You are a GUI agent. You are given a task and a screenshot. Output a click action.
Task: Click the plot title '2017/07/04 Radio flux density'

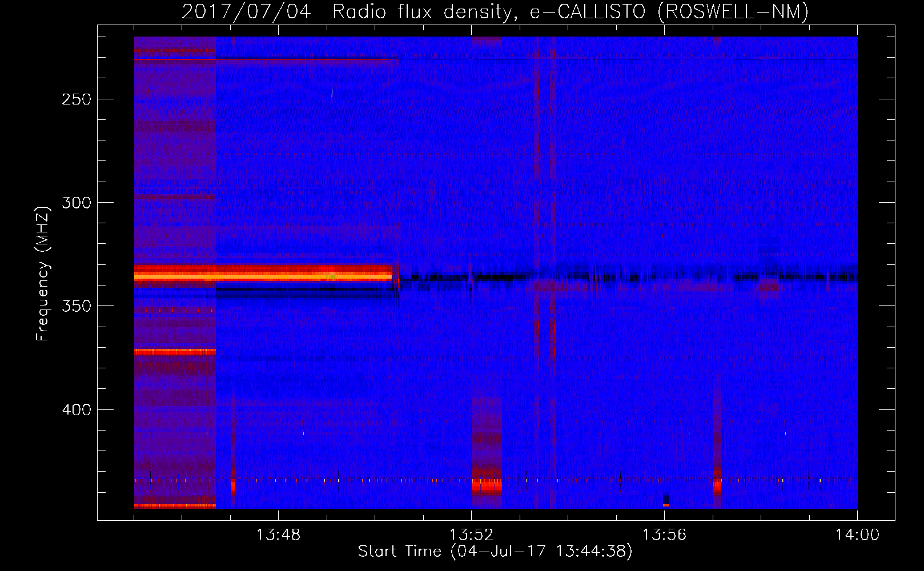(495, 11)
